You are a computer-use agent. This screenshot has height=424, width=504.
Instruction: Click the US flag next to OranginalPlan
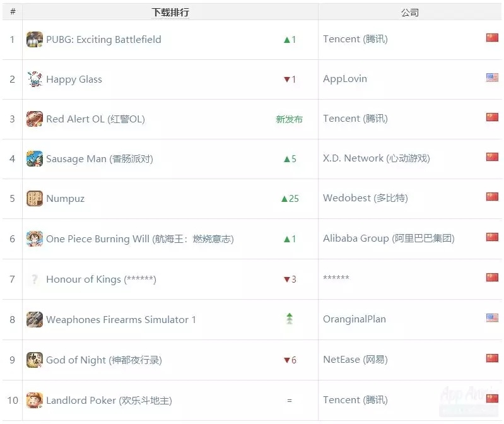(x=492, y=317)
